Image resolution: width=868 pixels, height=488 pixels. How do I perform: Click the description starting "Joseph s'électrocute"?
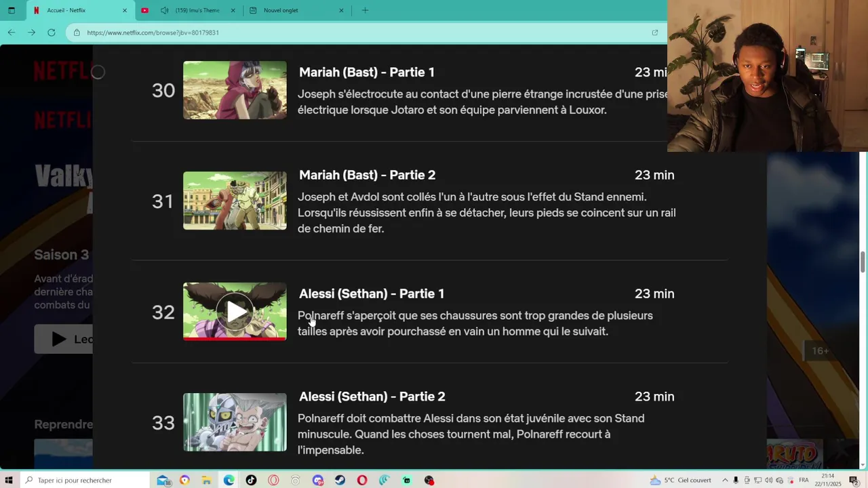482,102
